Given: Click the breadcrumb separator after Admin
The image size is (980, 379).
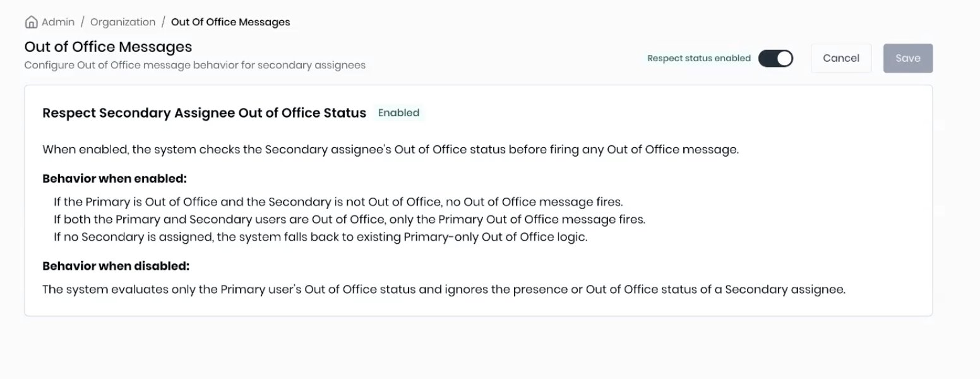Looking at the screenshot, I should 81,21.
